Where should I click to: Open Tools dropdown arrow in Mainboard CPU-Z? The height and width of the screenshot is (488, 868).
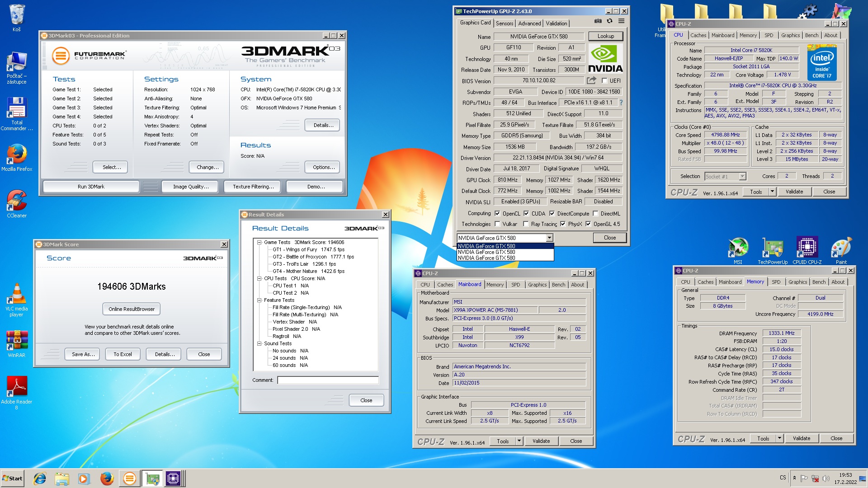coord(519,441)
